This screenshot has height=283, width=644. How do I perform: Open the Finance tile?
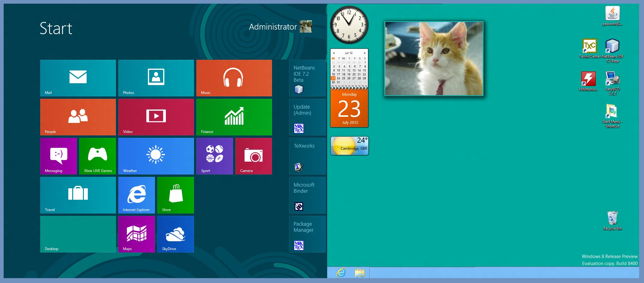pyautogui.click(x=234, y=117)
